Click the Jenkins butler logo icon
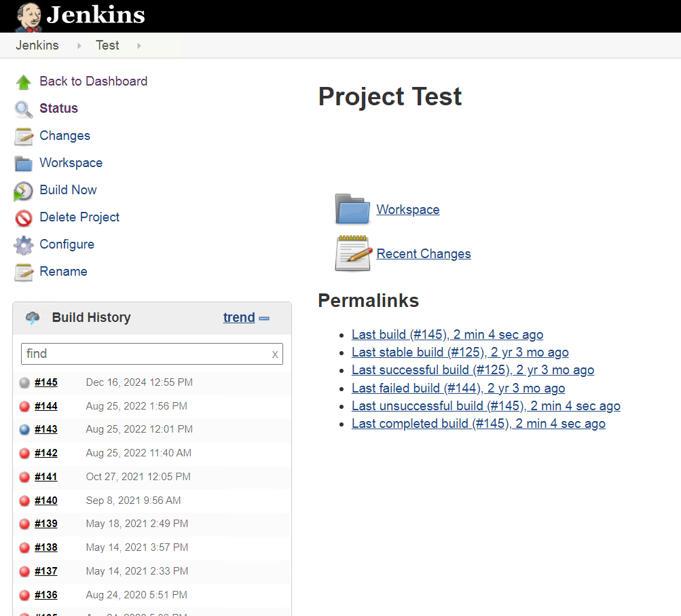681x616 pixels. pyautogui.click(x=28, y=16)
